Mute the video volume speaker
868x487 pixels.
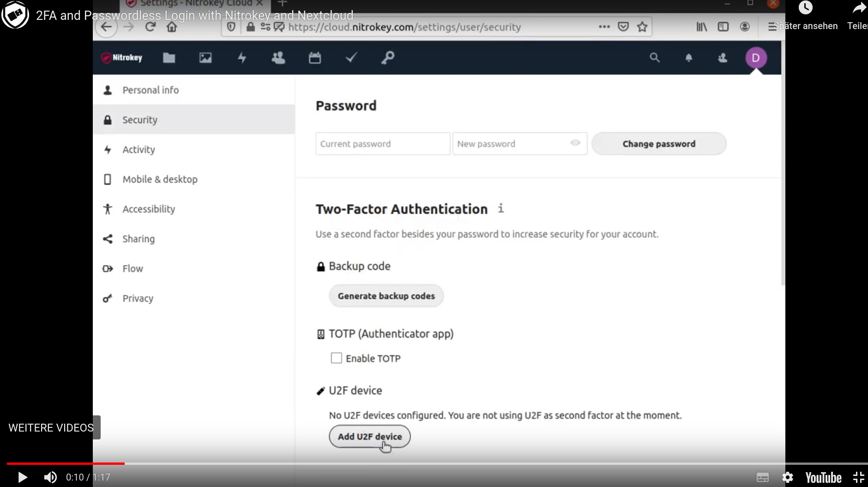click(50, 477)
